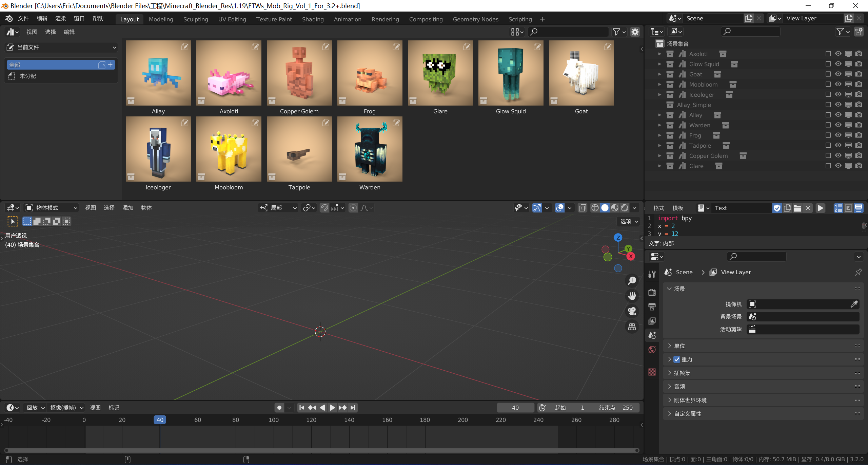Click the timeline horizontal scrollbar
Viewport: 868px width, 465px height.
coord(321,450)
